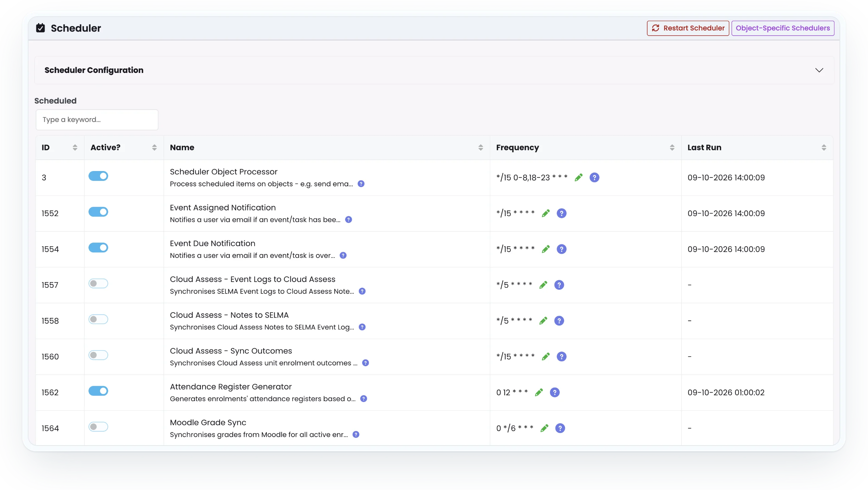Screen dimensions: 868x490
Task: Enable Cloud Assess Event Logs toggle
Action: click(98, 283)
